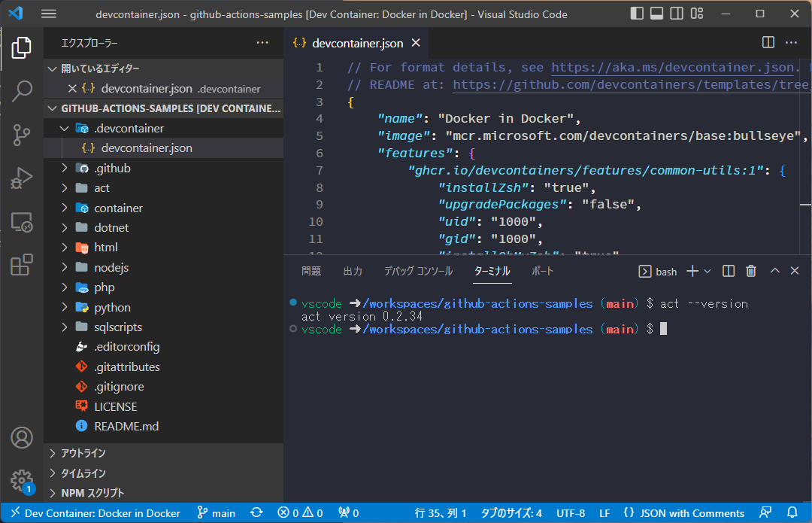The image size is (812, 523).
Task: Open the Extensions view
Action: coord(22,265)
